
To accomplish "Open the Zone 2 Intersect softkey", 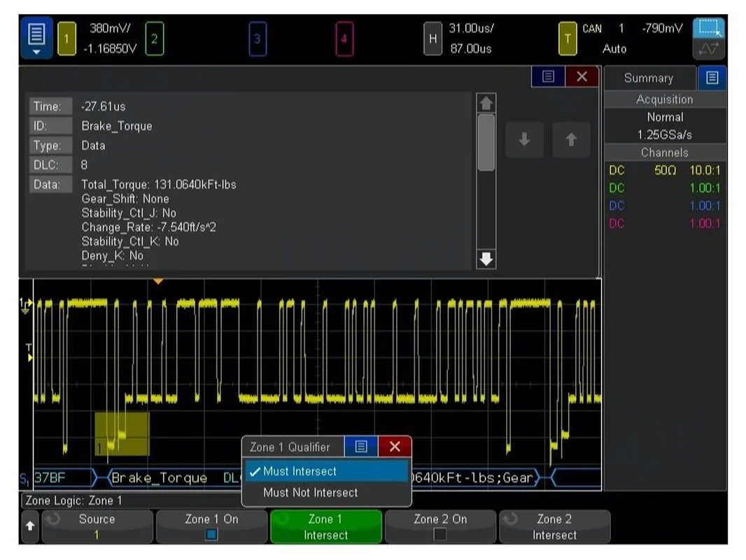I will pyautogui.click(x=554, y=526).
